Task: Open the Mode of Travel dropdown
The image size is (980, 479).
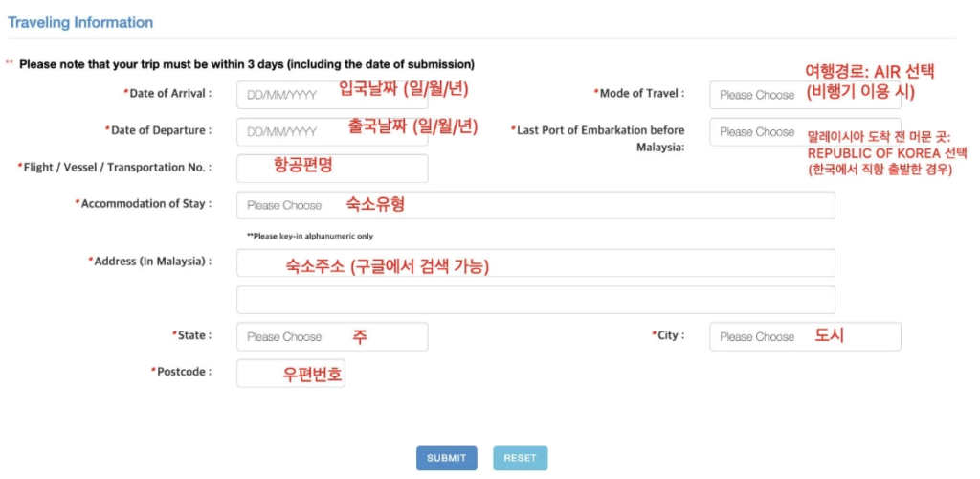Action: (x=757, y=95)
